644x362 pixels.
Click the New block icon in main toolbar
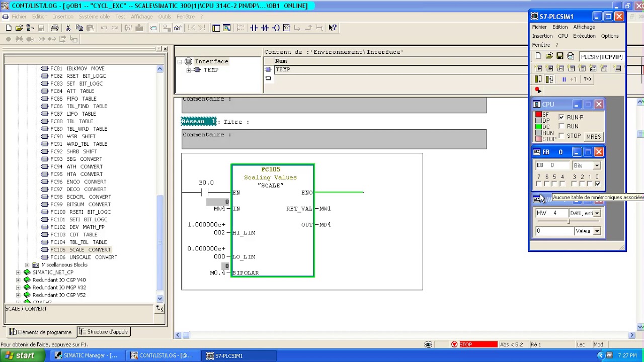[9, 28]
